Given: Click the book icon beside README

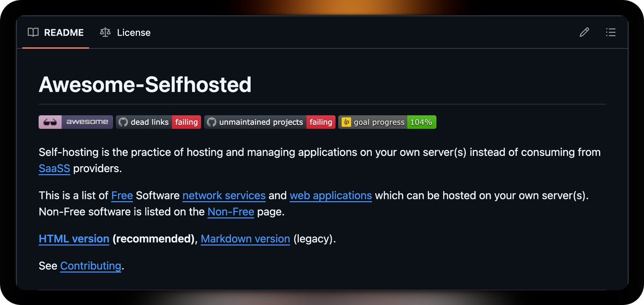Looking at the screenshot, I should (33, 33).
